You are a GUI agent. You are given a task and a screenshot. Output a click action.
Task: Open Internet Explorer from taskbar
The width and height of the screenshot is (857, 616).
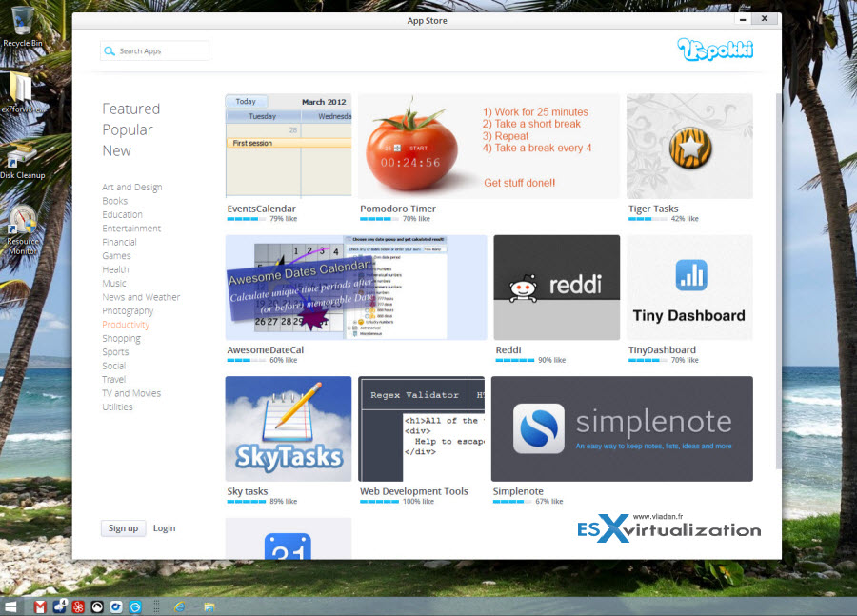point(179,606)
